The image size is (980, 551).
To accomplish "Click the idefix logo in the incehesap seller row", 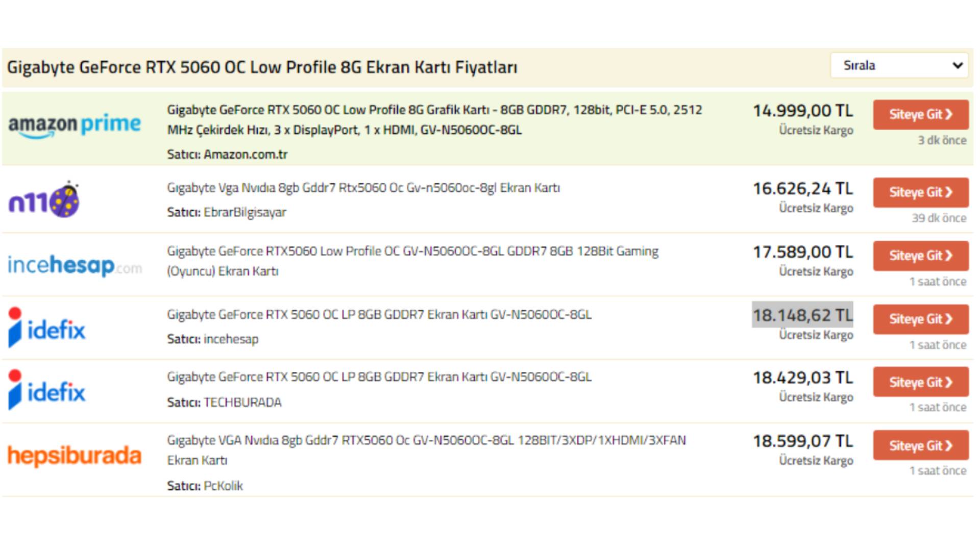I will click(x=47, y=328).
